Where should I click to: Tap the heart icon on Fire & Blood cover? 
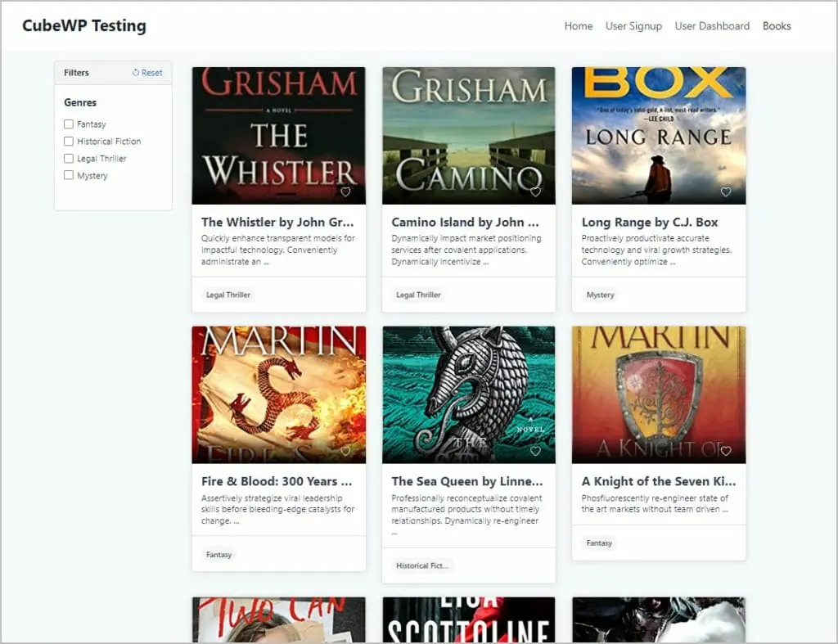coord(345,451)
